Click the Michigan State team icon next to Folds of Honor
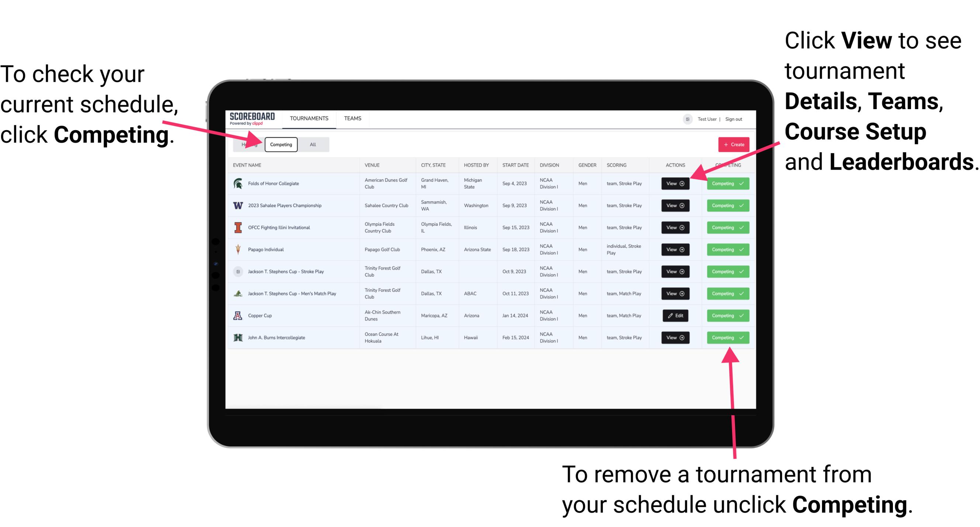 pyautogui.click(x=238, y=184)
